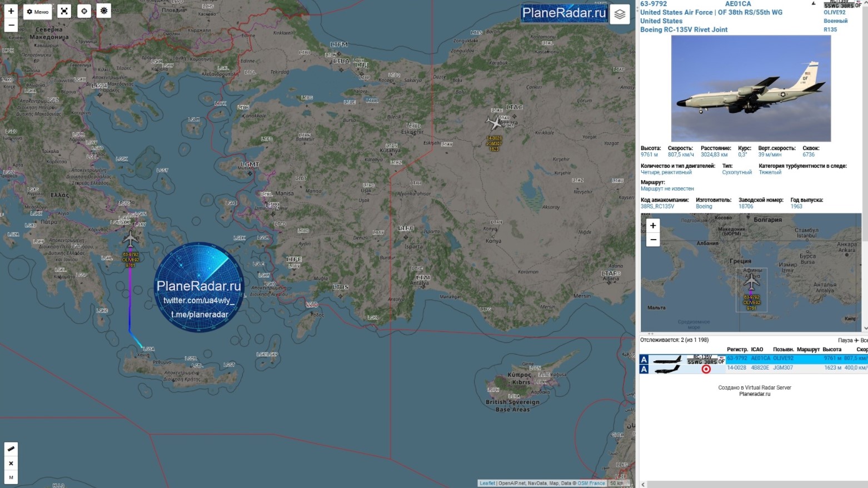Click Создано в Virtual Radar Server text
868x488 pixels.
point(755,387)
